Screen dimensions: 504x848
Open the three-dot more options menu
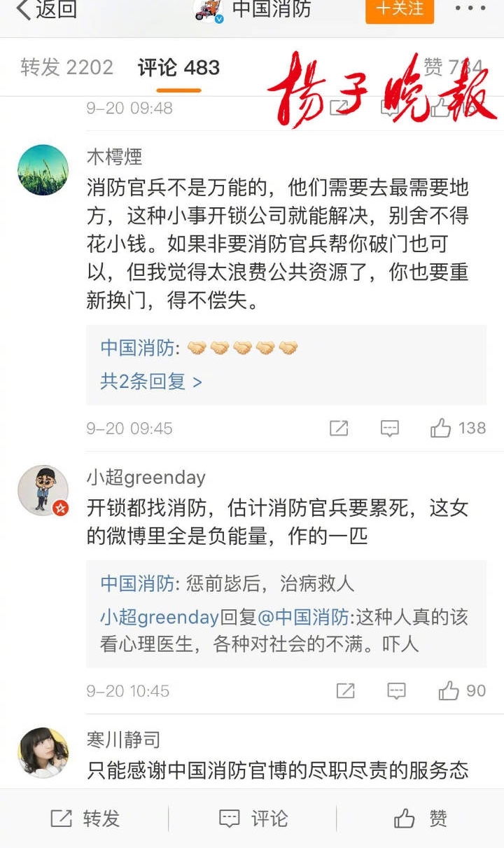click(x=469, y=9)
